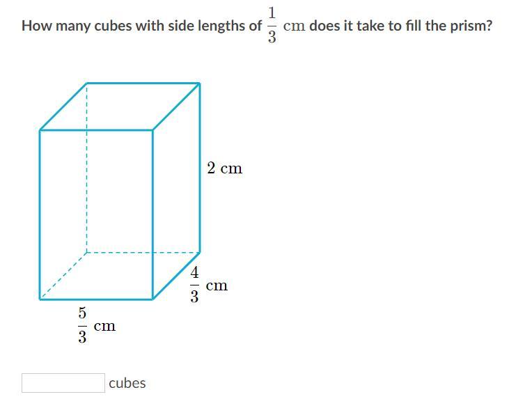Click the diagonal dashed edge at the prism's bottom-left

click(63, 276)
